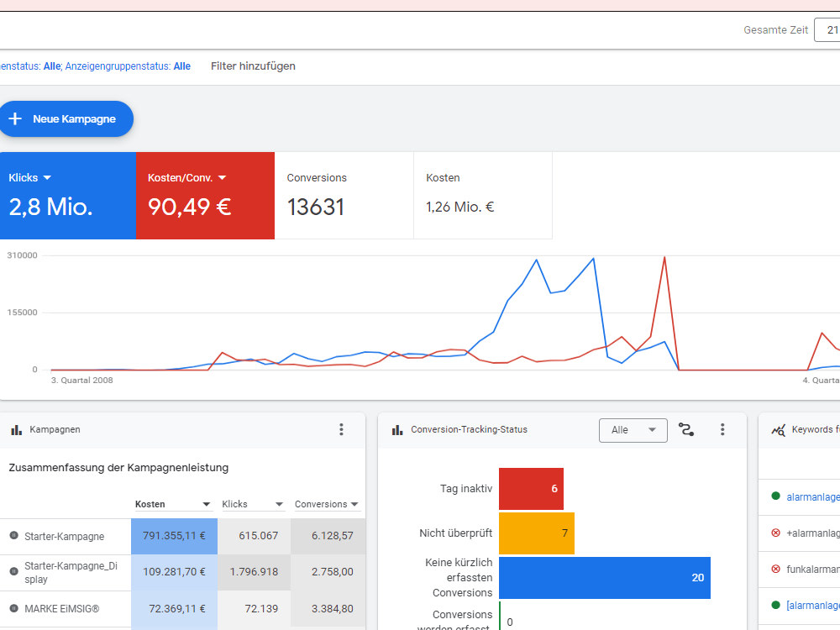The width and height of the screenshot is (840, 630).
Task: Click Starter-Kampagne paused status icon
Action: click(14, 536)
